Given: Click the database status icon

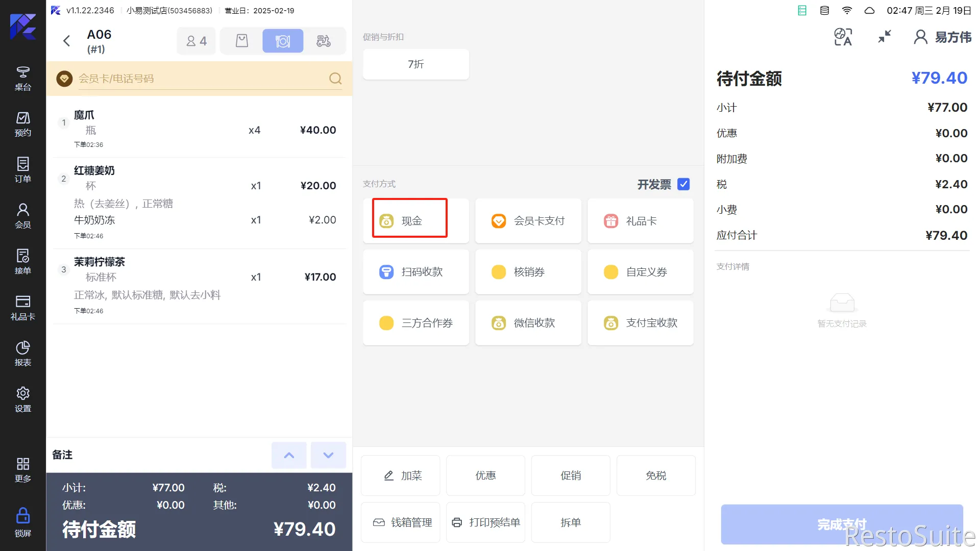Looking at the screenshot, I should [824, 11].
